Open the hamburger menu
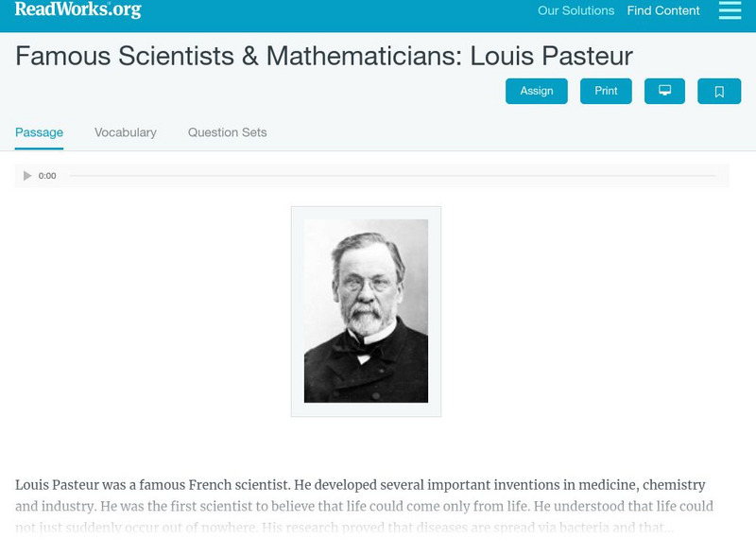This screenshot has width=756, height=556. click(730, 10)
